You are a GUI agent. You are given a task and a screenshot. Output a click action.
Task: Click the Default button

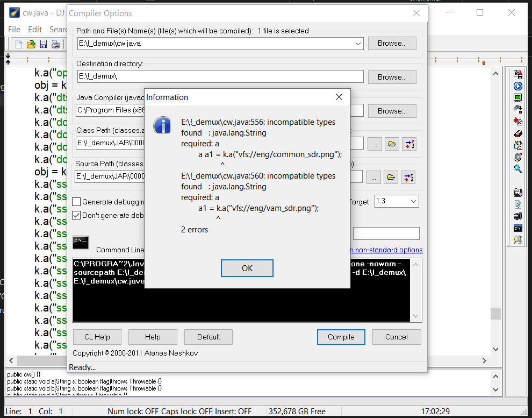click(x=209, y=337)
